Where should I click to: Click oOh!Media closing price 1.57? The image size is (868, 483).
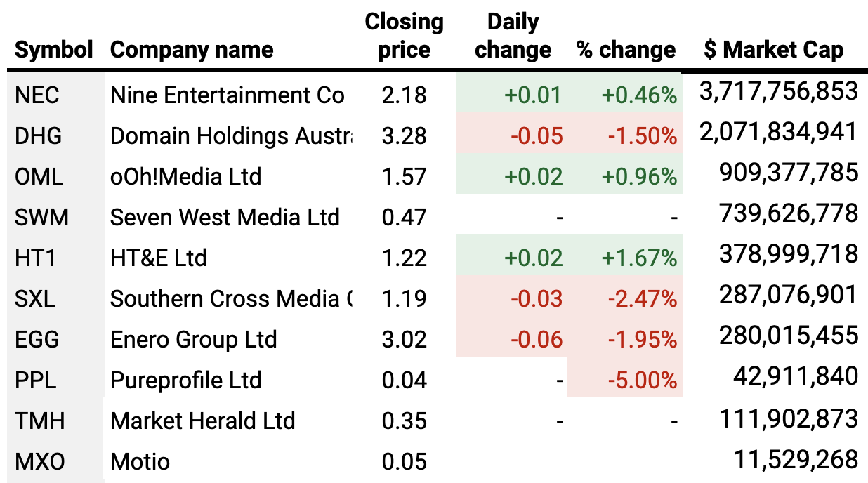[x=404, y=176]
